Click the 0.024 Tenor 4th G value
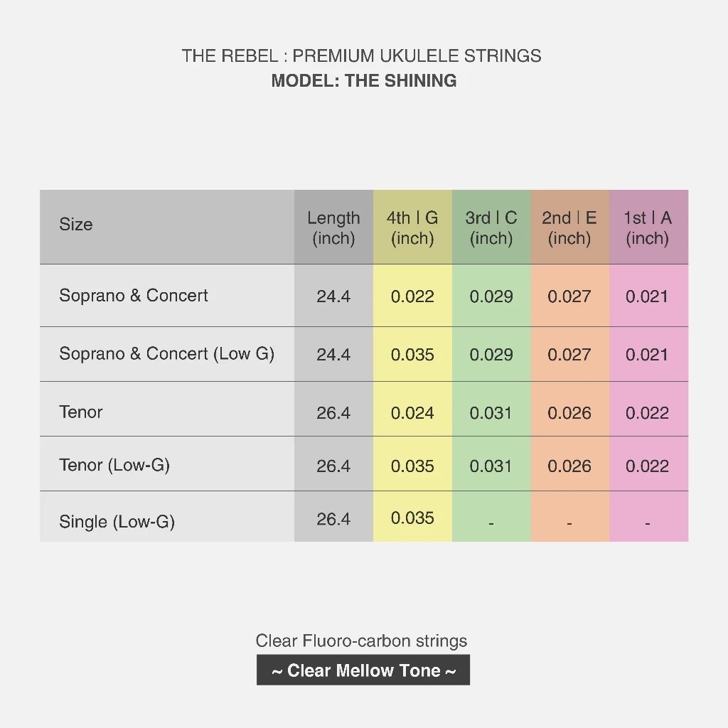728x728 pixels. tap(412, 413)
